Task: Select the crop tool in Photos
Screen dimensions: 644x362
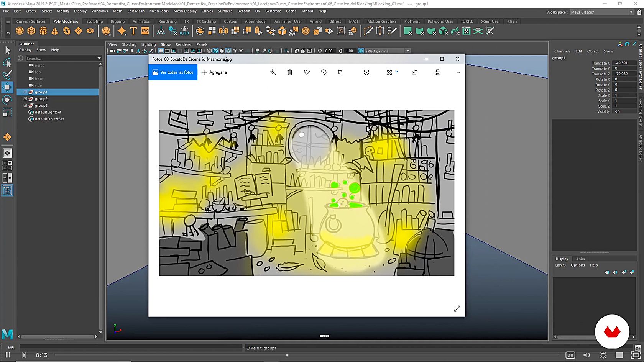Action: pos(340,72)
